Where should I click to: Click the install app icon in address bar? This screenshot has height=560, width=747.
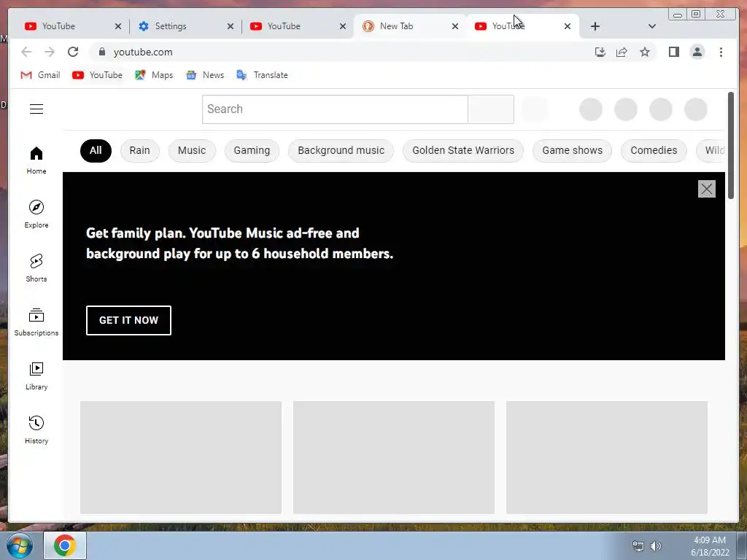(x=600, y=52)
